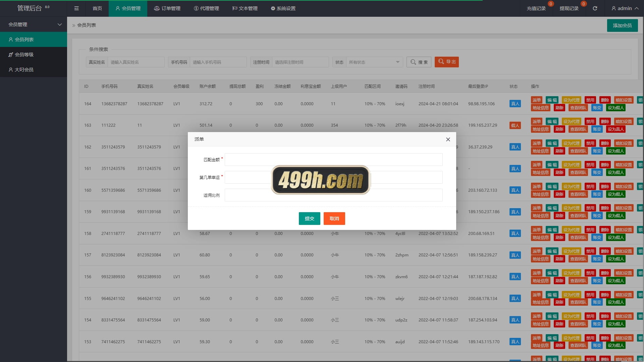644x362 pixels.
Task: Close the 派单 dialog
Action: click(x=448, y=139)
